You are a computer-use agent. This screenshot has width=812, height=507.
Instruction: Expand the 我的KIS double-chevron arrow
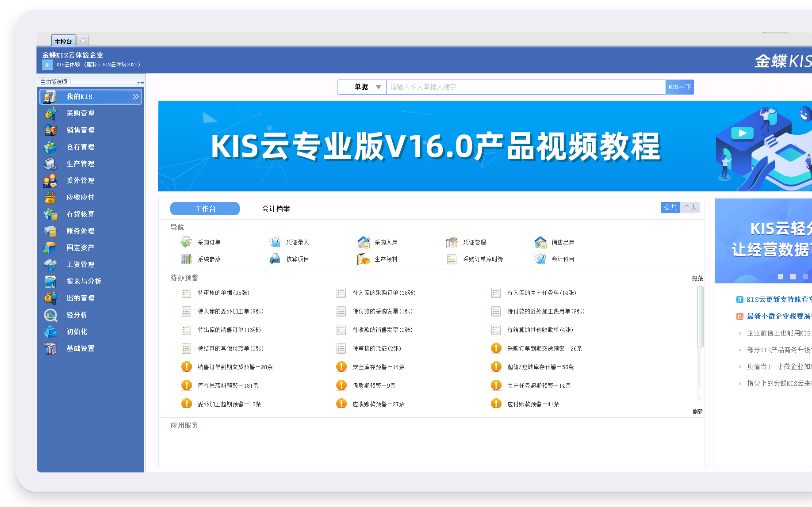click(135, 97)
